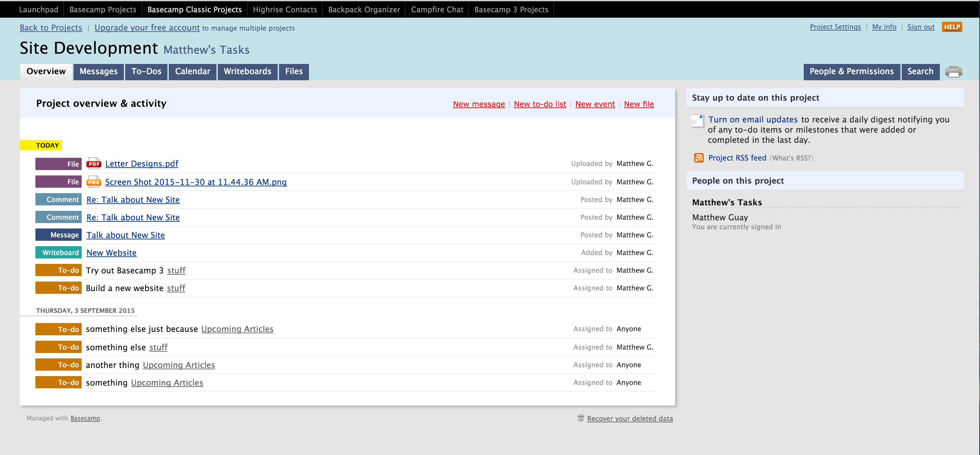
Task: Open People & Permissions tab
Action: point(851,71)
